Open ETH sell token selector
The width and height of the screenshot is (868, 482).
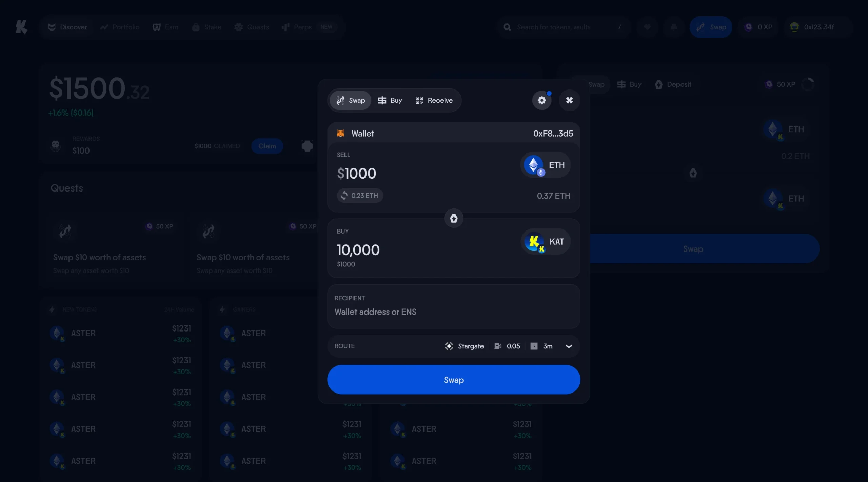pos(545,165)
